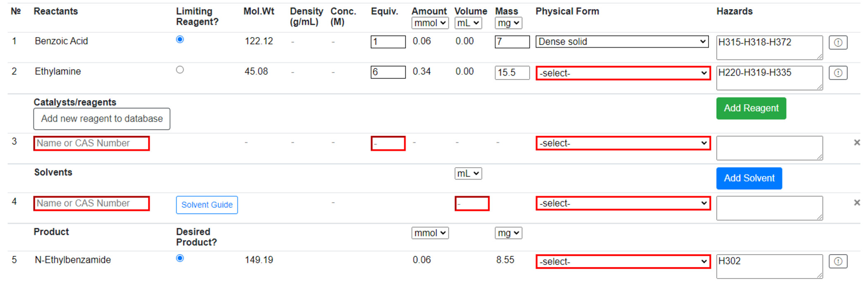Remove reagent row 3 with the X

[x=857, y=142]
